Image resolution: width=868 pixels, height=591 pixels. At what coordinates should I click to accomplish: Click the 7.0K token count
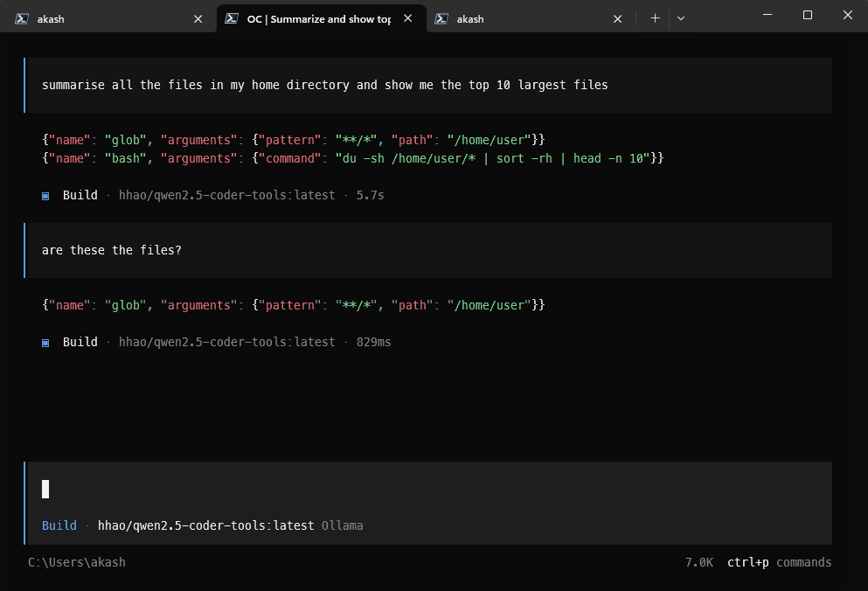coord(699,562)
